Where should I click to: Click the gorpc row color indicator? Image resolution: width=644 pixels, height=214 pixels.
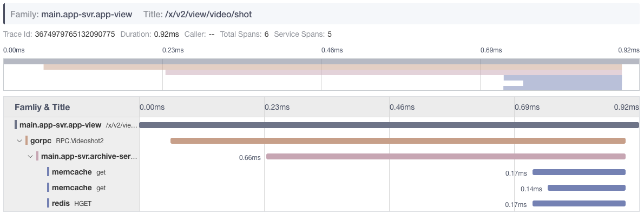click(27, 141)
